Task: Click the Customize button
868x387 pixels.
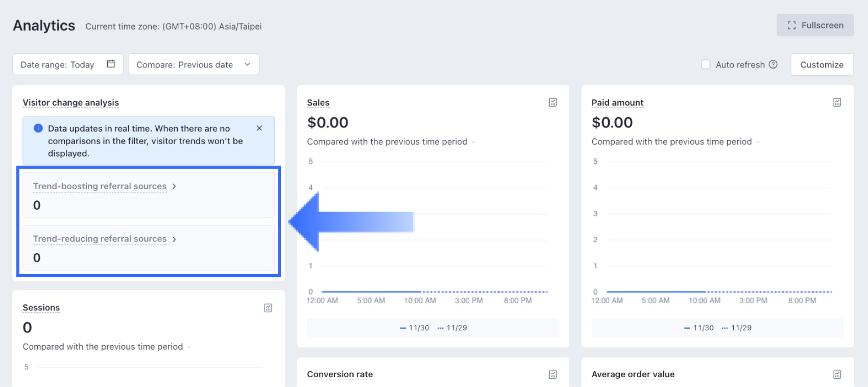Action: (822, 64)
